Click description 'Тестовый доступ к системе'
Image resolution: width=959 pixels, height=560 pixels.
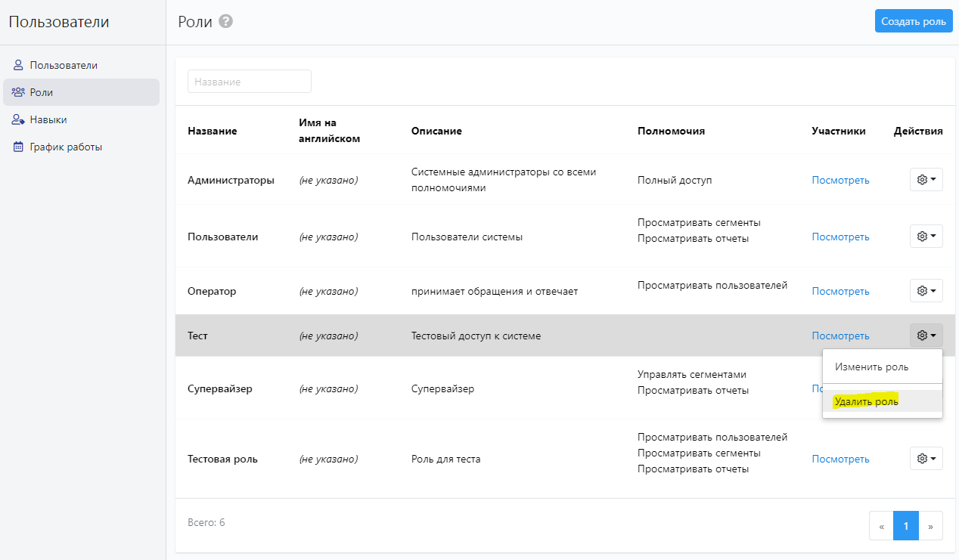(476, 336)
